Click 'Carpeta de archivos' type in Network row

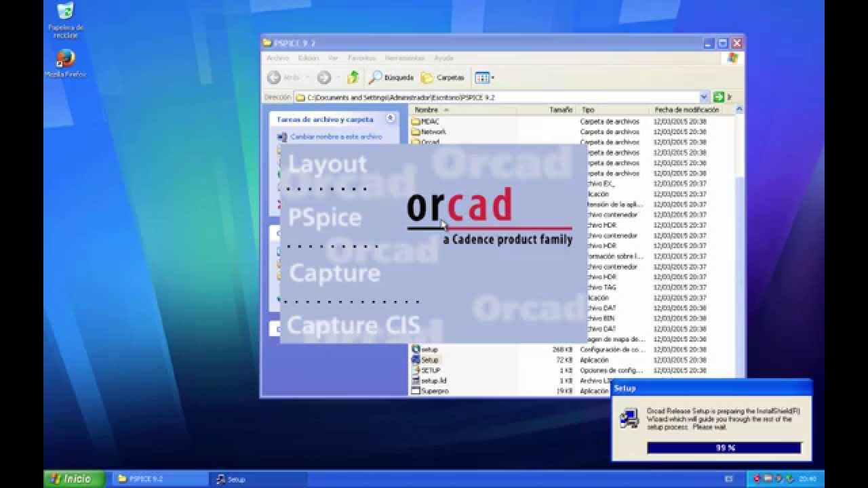610,131
